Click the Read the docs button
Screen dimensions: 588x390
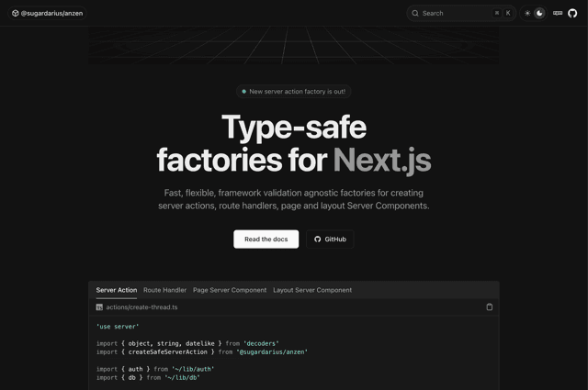[x=266, y=239]
